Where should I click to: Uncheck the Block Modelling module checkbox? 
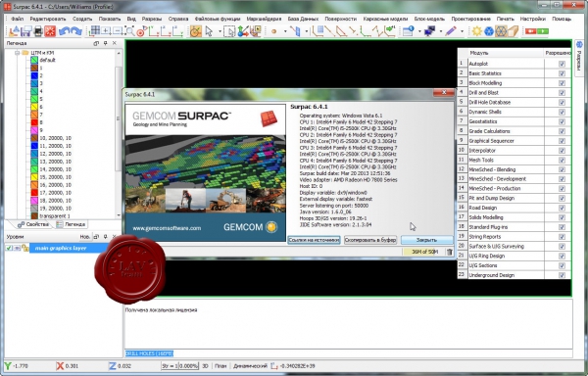pyautogui.click(x=562, y=83)
